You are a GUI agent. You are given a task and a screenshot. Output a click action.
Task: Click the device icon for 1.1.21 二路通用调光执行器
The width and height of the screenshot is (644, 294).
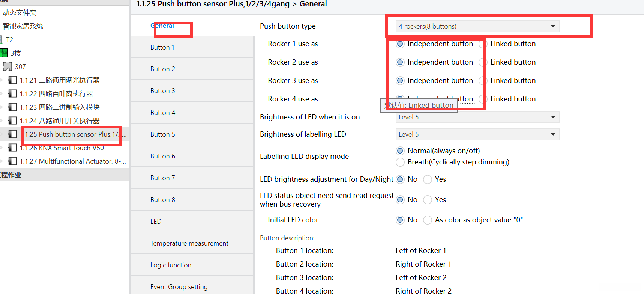tap(12, 80)
